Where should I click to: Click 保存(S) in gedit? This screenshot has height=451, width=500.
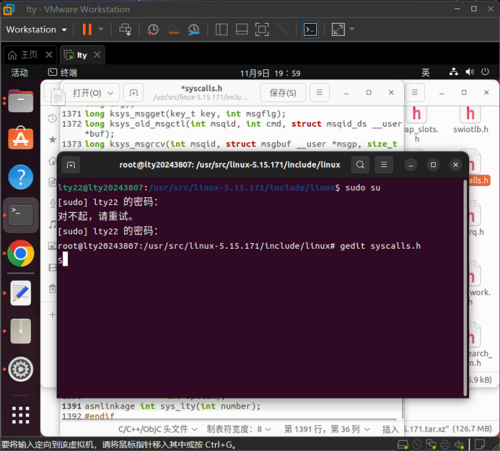[x=283, y=93]
